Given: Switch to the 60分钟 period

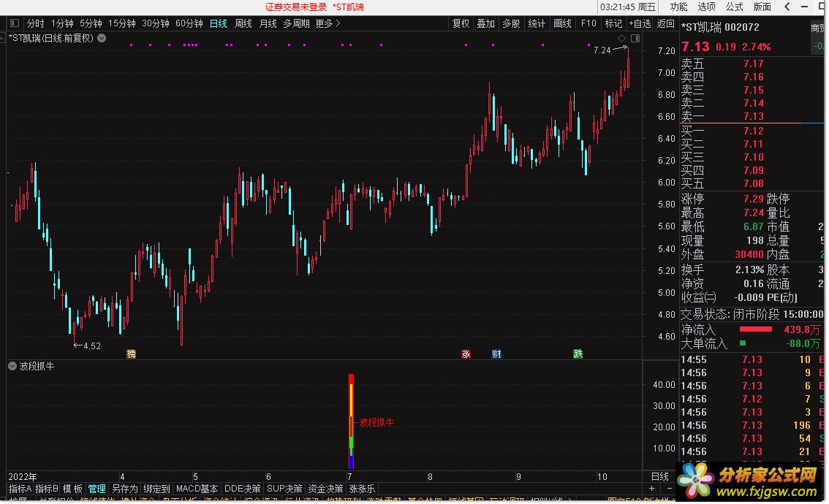Looking at the screenshot, I should [189, 23].
